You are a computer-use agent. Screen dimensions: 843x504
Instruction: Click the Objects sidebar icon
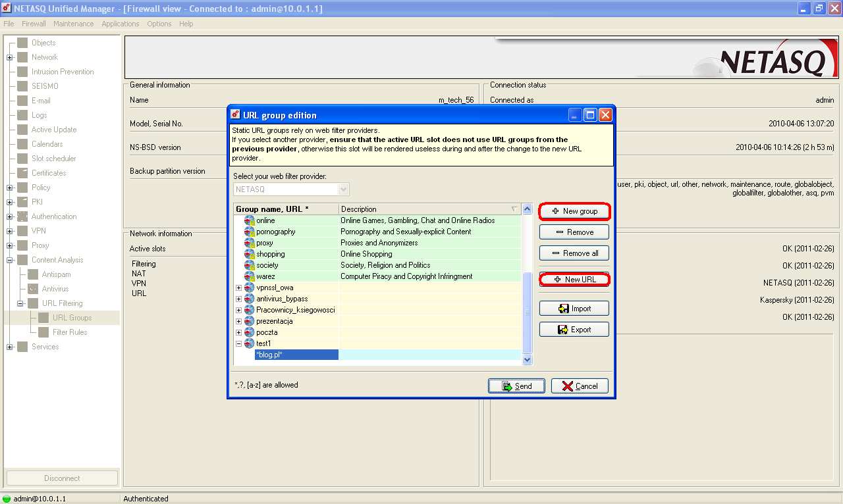pos(22,43)
